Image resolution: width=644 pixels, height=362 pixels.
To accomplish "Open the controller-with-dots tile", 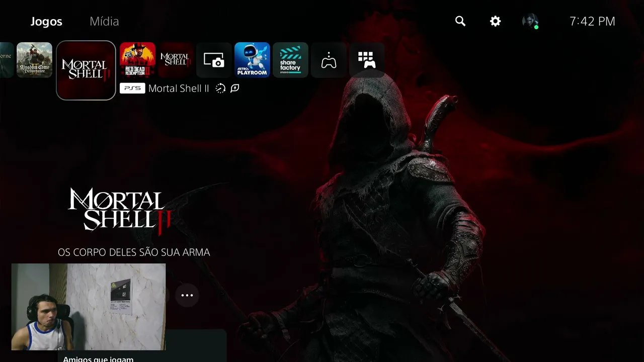I will click(x=329, y=60).
